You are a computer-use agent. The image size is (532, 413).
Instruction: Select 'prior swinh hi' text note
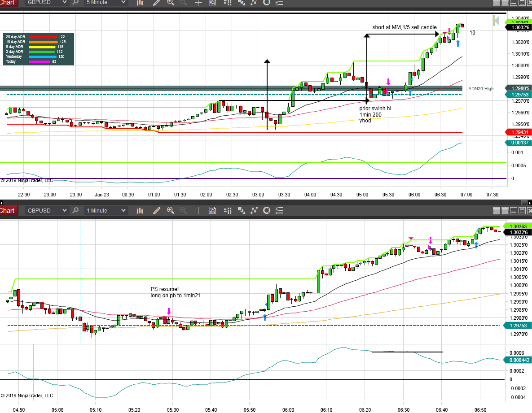[375, 109]
